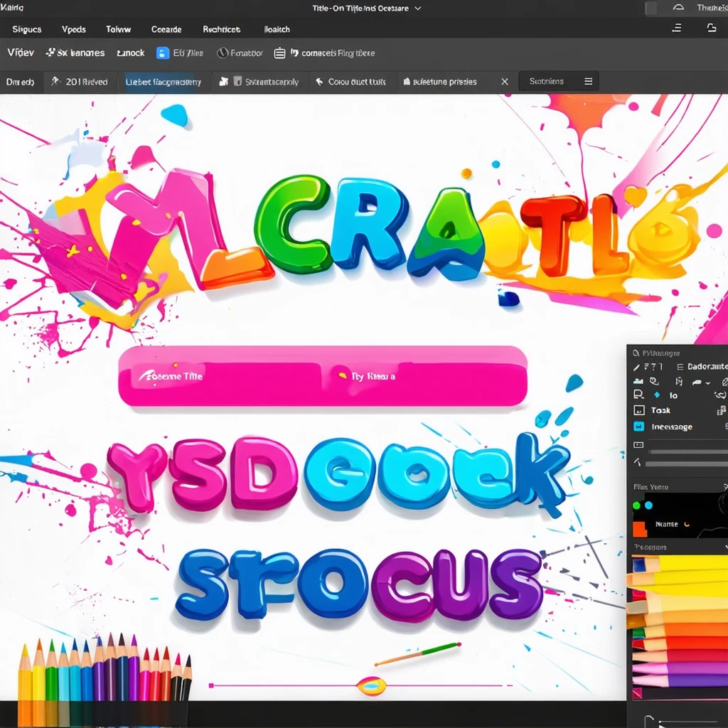Image resolution: width=728 pixels, height=728 pixels.
Task: Click the blocks icon on Task row
Action: pyautogui.click(x=722, y=410)
